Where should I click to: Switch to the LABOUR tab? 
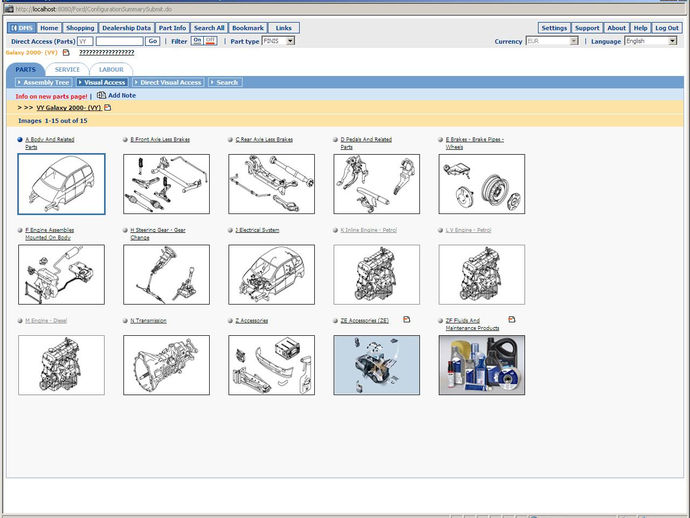(x=111, y=70)
